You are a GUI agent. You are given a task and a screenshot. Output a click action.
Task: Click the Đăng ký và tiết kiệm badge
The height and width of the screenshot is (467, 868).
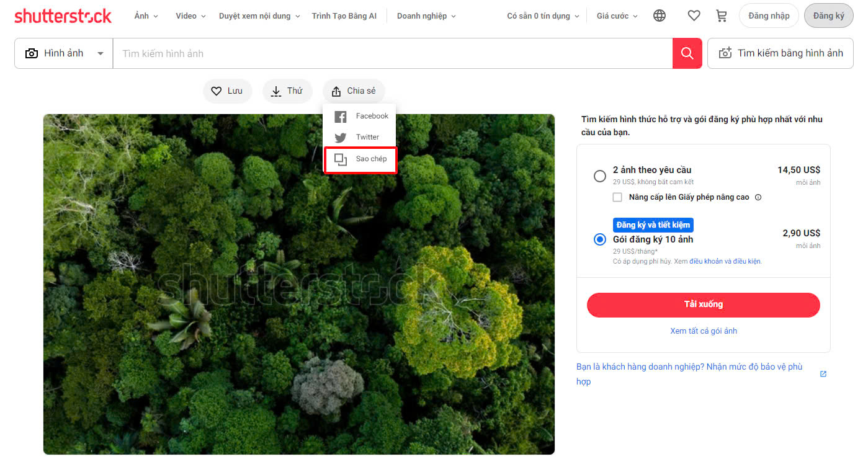tap(653, 225)
